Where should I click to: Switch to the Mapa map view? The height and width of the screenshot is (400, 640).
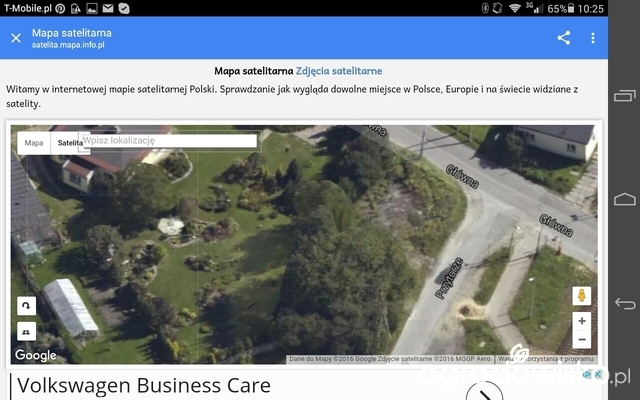(x=34, y=143)
